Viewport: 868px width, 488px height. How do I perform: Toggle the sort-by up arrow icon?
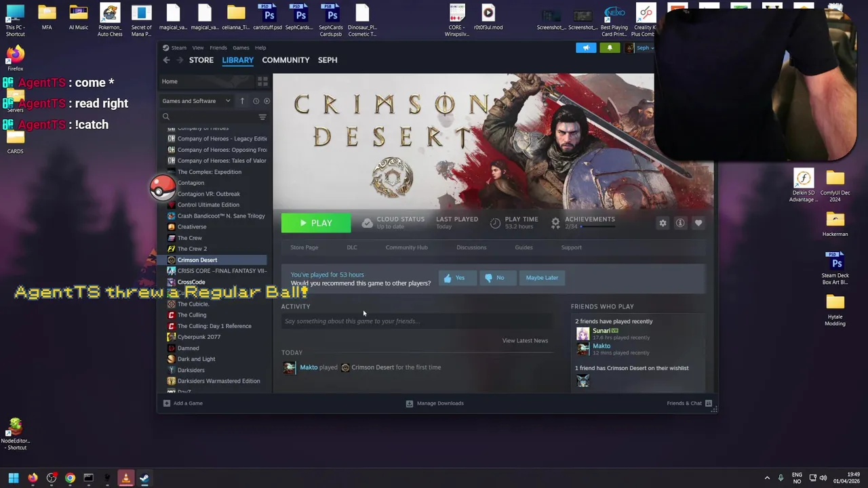pyautogui.click(x=242, y=101)
